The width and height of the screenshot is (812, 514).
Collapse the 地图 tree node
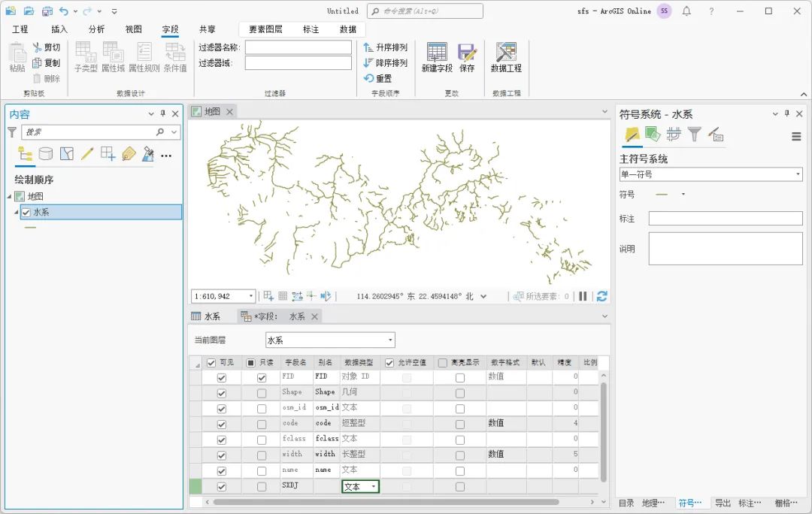9,196
